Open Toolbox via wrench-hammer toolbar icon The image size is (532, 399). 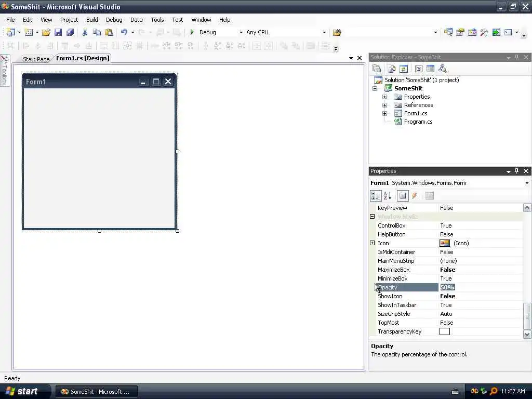(484, 32)
